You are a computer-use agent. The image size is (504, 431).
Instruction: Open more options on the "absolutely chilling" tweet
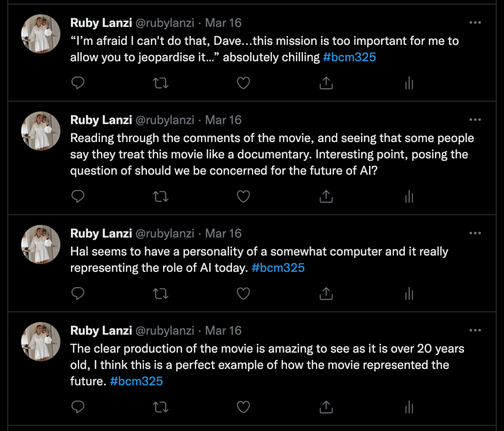click(x=475, y=23)
